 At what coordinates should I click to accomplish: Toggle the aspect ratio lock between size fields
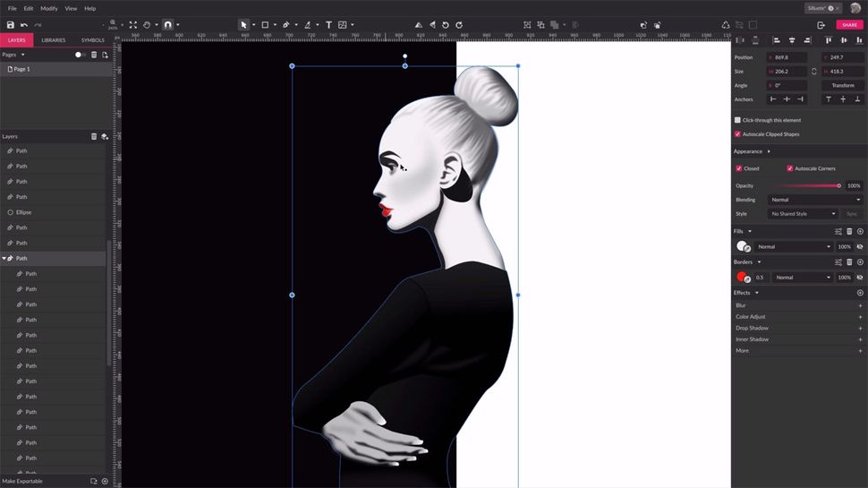coord(813,72)
